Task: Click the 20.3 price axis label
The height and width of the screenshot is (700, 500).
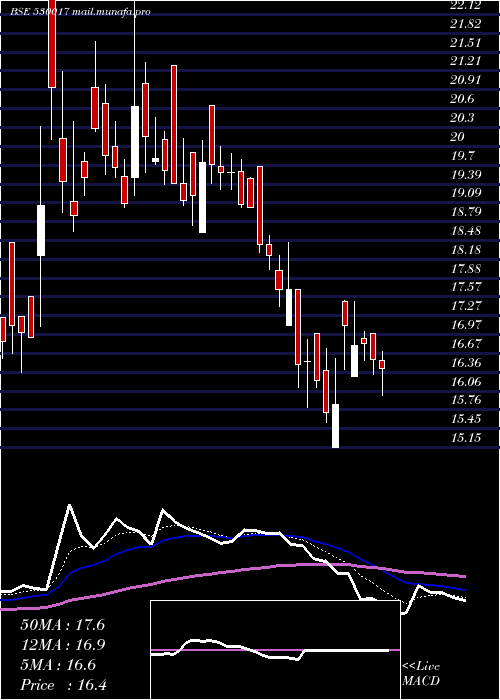Action: pos(462,118)
